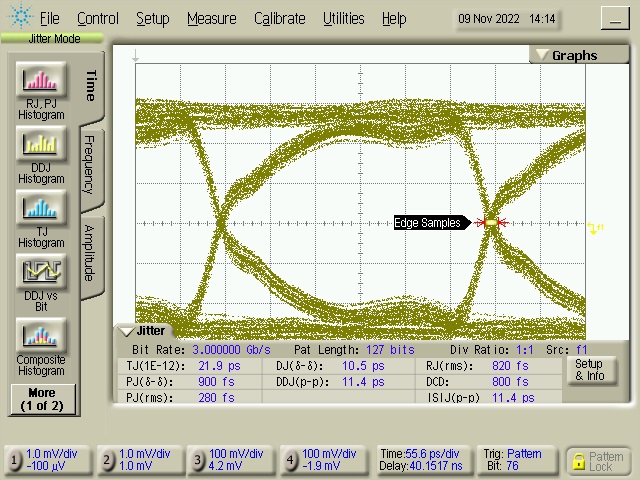Toggle channel 1 on or off
This screenshot has width=640, height=480.
[15, 461]
